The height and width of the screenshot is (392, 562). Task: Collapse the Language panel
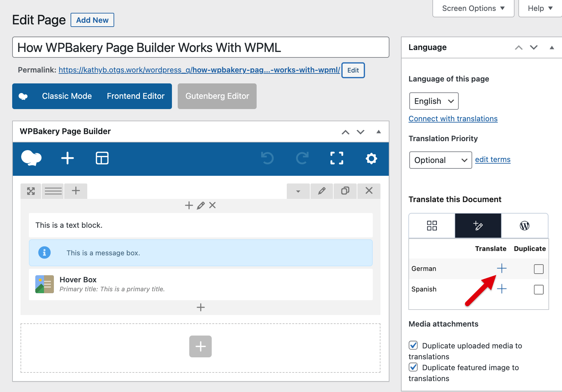tap(552, 47)
